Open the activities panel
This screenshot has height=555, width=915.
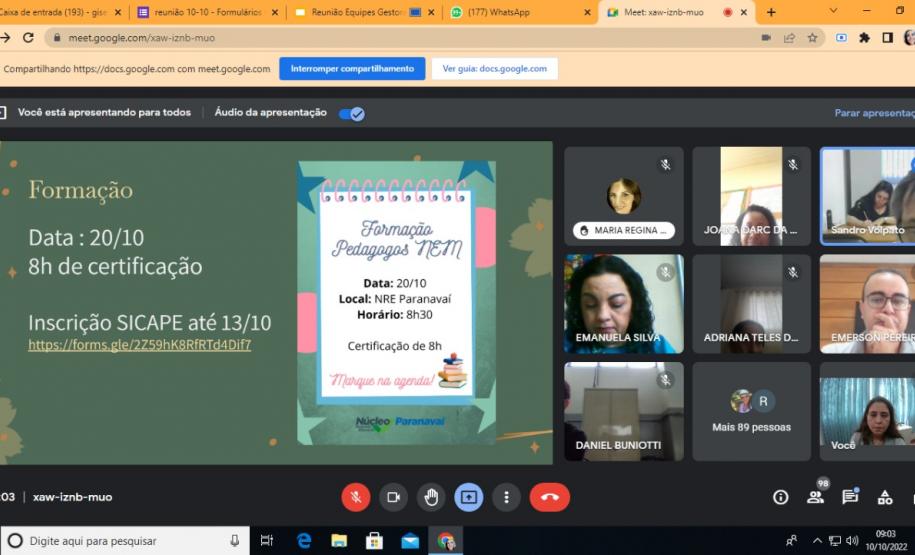[x=885, y=497]
